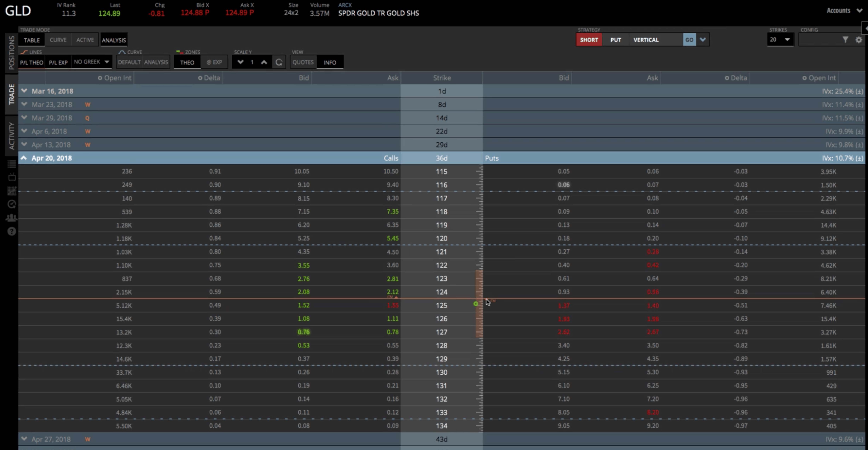Expand the Apr 6, 2018 expiration

point(24,131)
